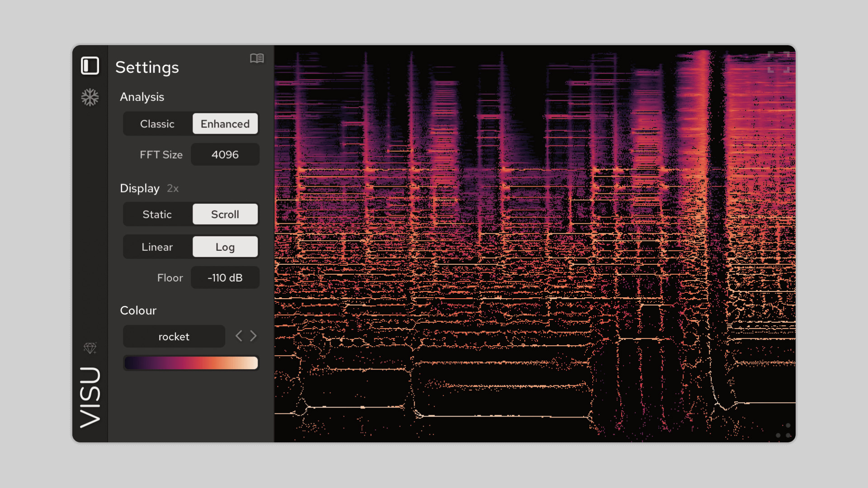Click the Floor label

click(x=170, y=278)
